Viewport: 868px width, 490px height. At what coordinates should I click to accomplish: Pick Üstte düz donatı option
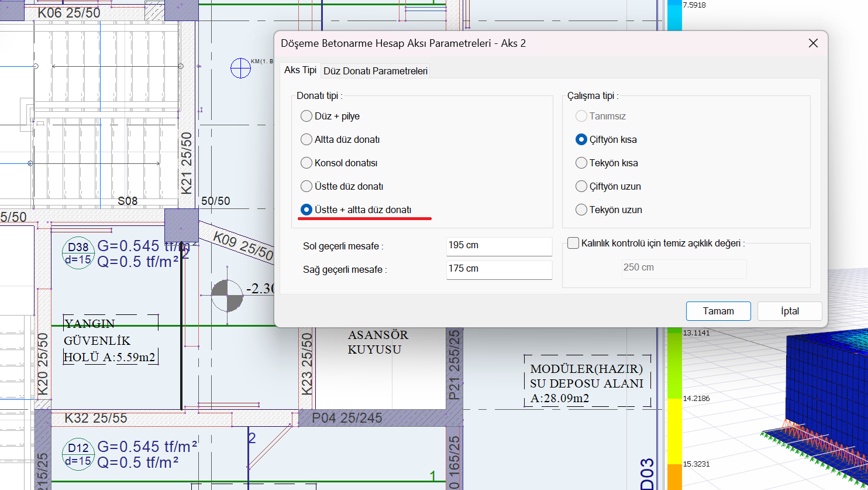click(306, 186)
